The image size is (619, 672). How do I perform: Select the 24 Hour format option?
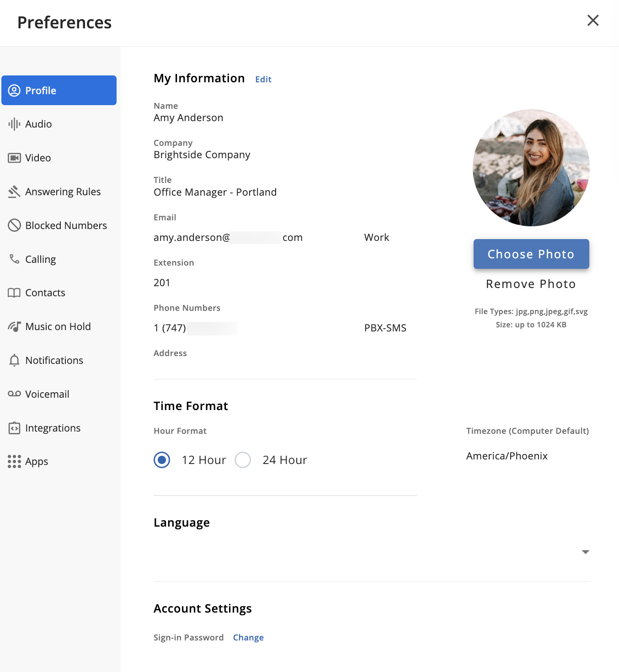[243, 460]
